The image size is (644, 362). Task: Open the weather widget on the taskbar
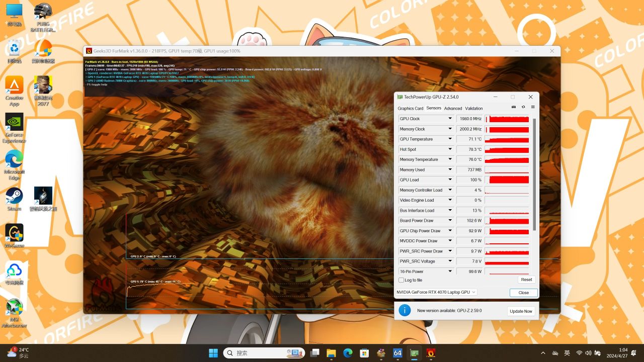pos(18,352)
